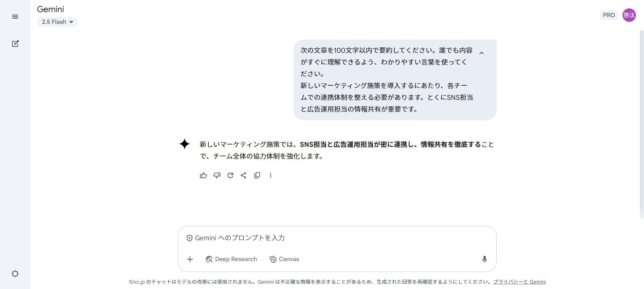Open the user account menu via the avatar
The image size is (644, 289).
[x=629, y=15]
